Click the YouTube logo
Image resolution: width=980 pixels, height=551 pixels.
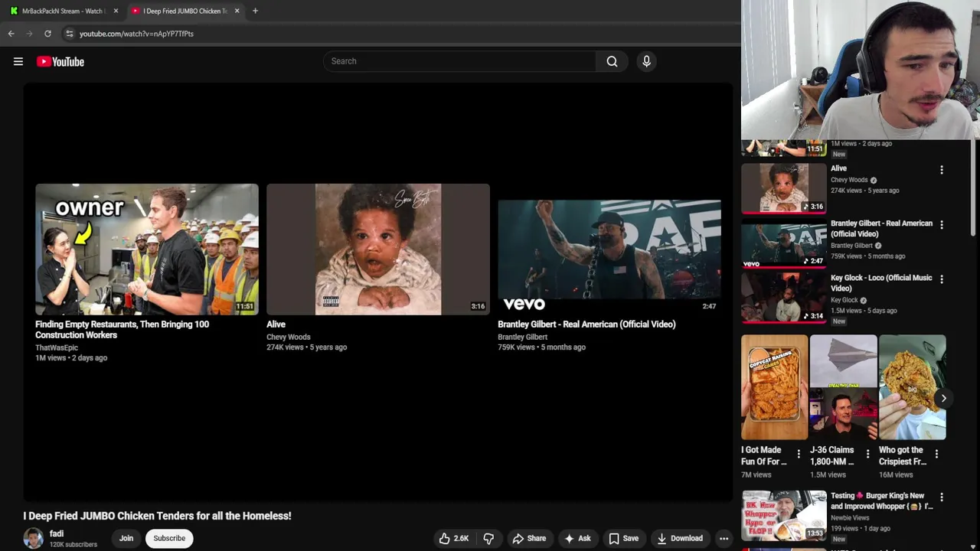coord(60,61)
